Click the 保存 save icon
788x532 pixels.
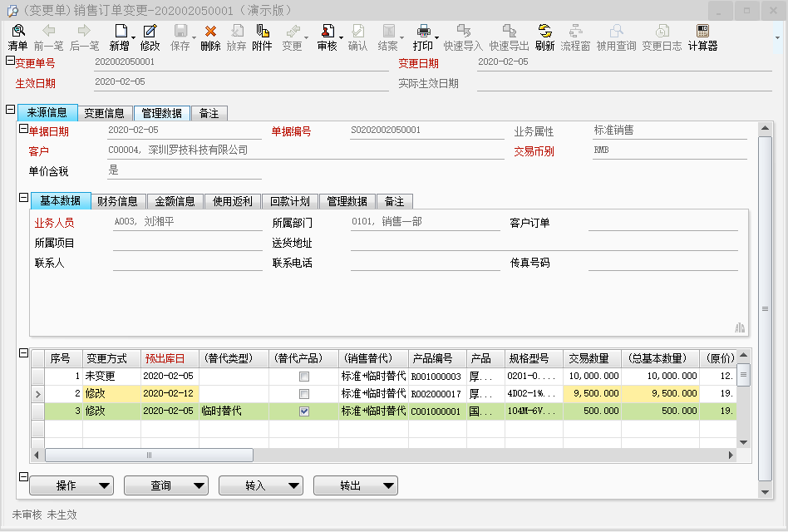point(180,37)
